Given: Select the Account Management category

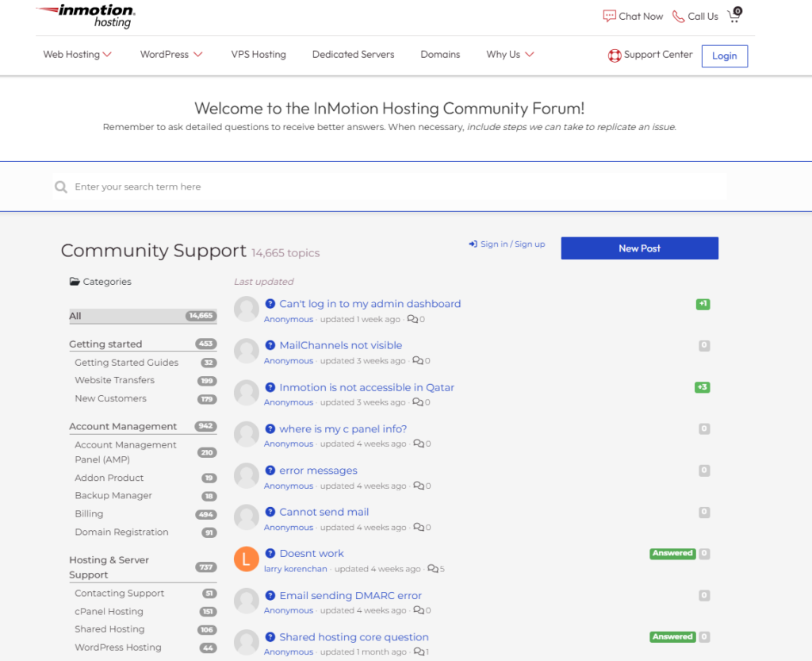Looking at the screenshot, I should point(143,426).
